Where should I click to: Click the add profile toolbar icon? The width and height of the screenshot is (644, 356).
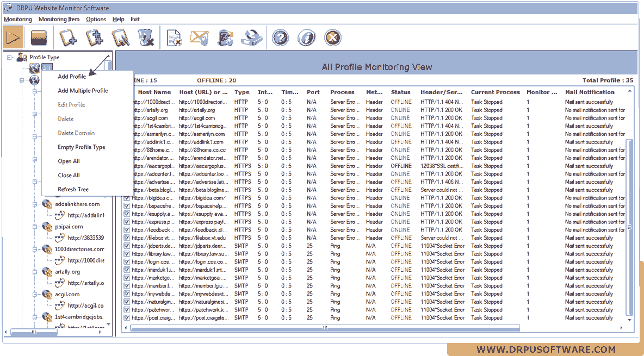pos(68,38)
